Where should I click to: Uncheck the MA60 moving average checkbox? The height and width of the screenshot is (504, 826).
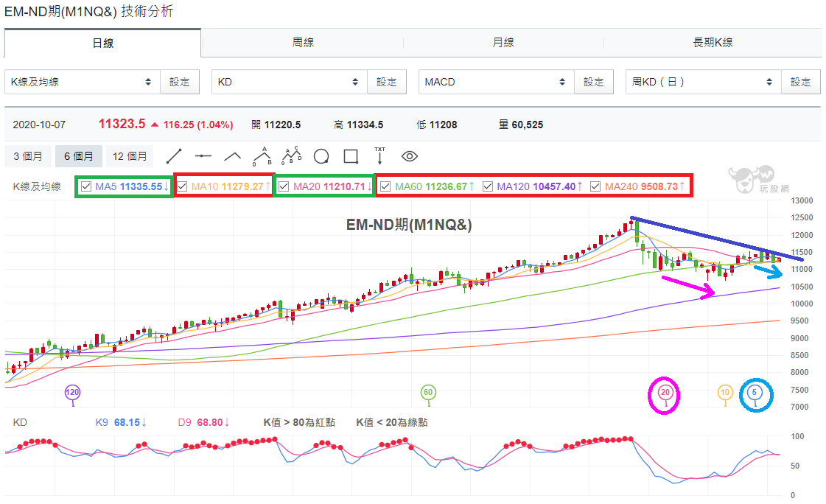tap(385, 186)
